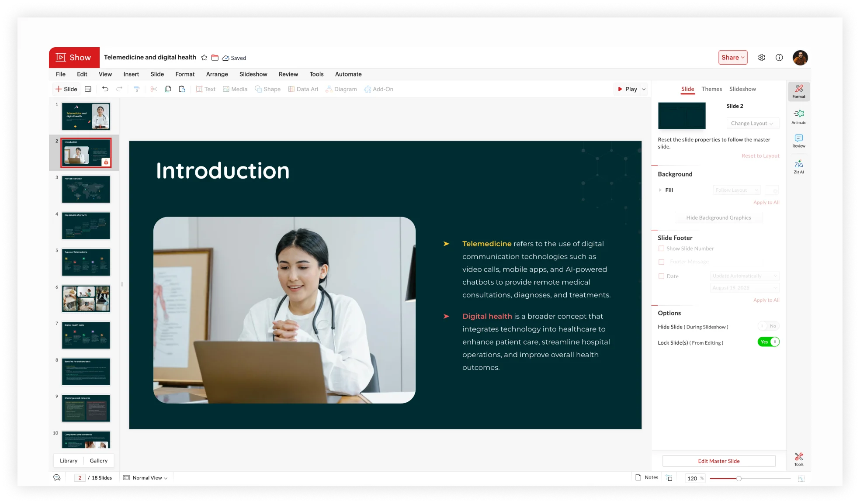Disable Lock Slide(s) from editing
The height and width of the screenshot is (504, 860).
[x=768, y=342]
